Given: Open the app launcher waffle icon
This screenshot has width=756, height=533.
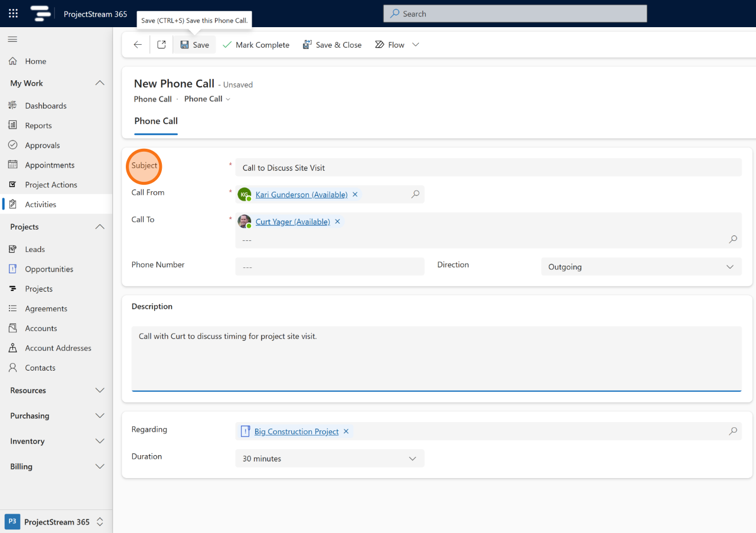Looking at the screenshot, I should (x=13, y=14).
